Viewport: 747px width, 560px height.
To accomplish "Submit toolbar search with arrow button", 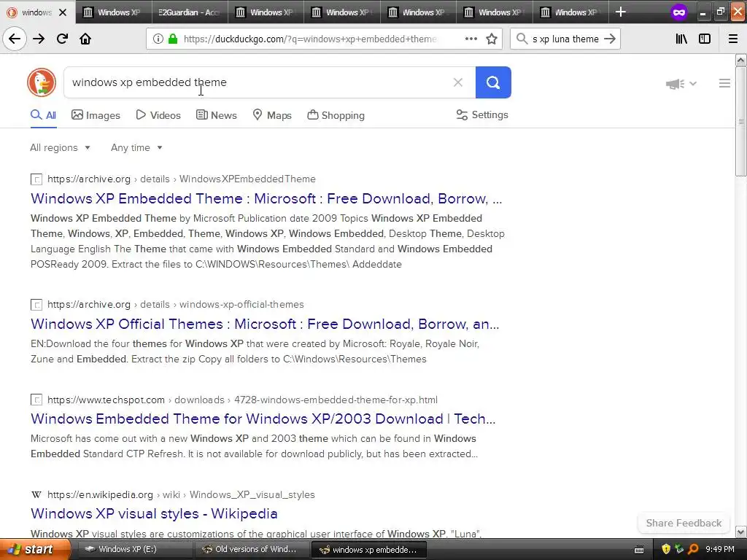I will [610, 39].
